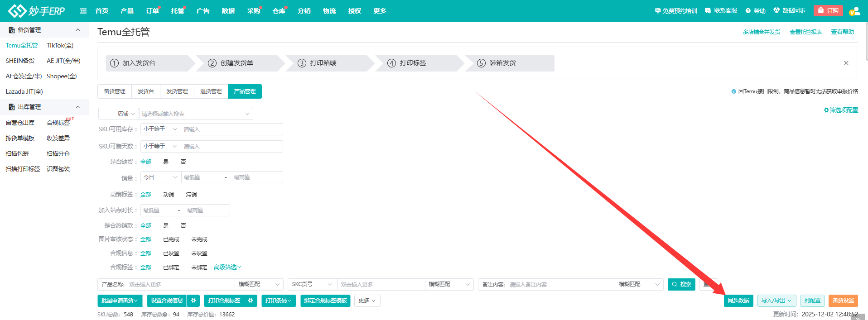Open the 导入/导出 dropdown
868x320 pixels.
pos(777,301)
